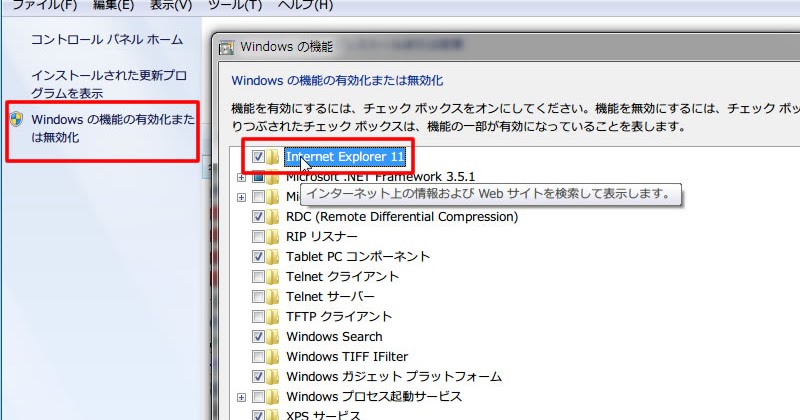This screenshot has width=800, height=420.
Task: Enable the TFTP クライアント checkbox
Action: [x=258, y=316]
